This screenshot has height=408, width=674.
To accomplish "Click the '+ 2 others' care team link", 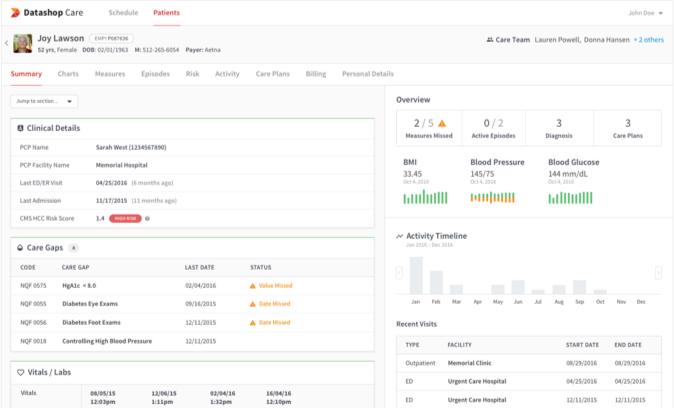I will 648,40.
